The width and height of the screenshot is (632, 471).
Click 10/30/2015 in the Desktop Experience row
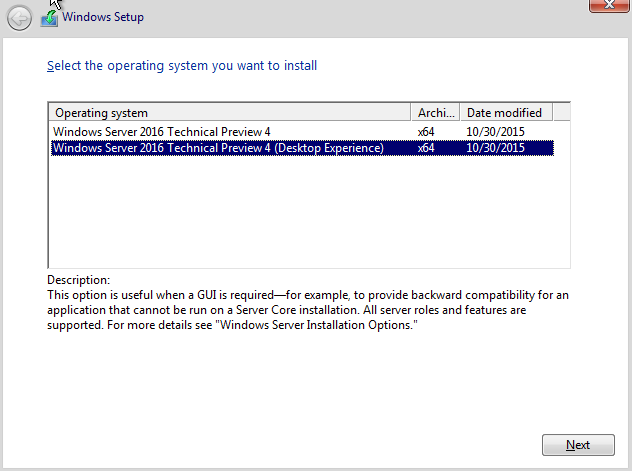click(495, 148)
